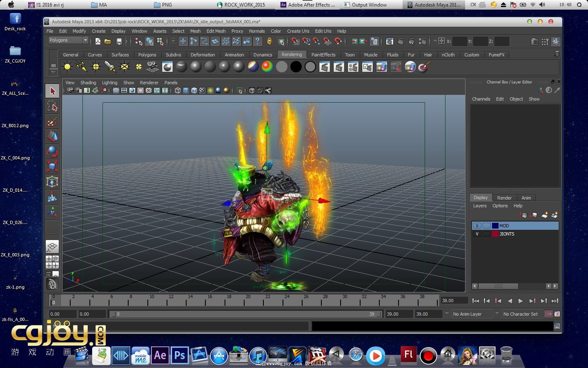588x368 pixels.
Task: Switch to Render layer tab
Action: coord(504,198)
